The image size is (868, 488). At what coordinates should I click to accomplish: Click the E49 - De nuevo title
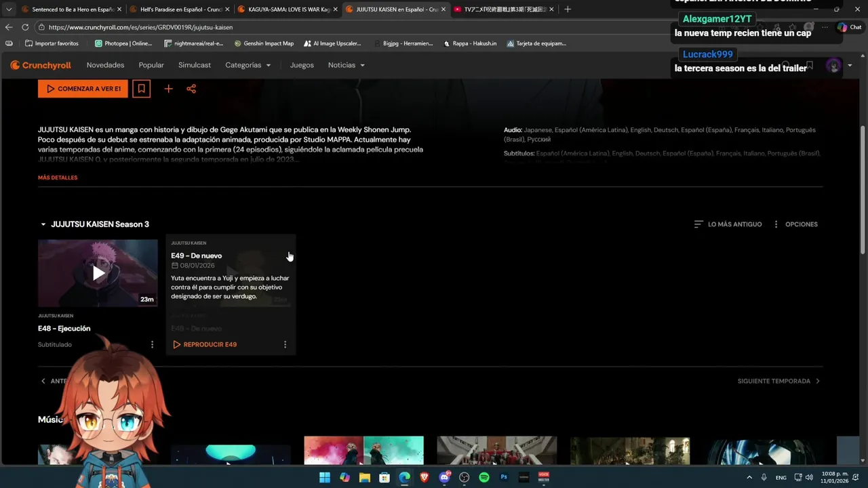coord(197,256)
